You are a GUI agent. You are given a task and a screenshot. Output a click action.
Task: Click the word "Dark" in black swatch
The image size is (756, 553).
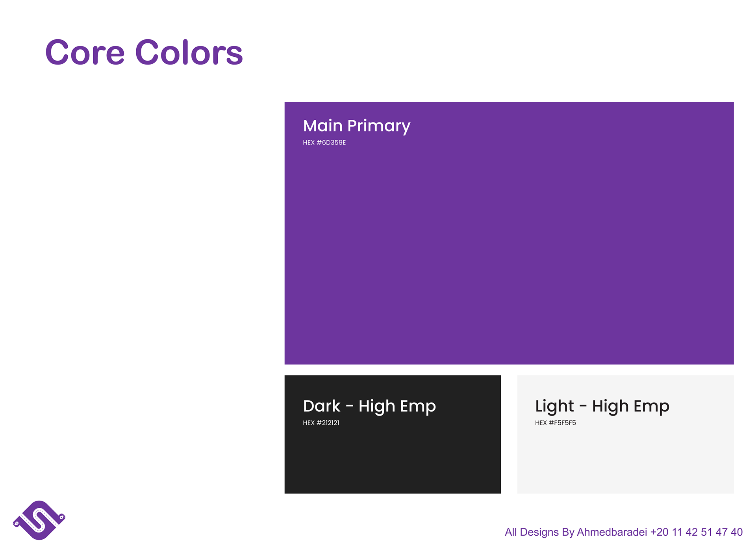[x=321, y=406]
